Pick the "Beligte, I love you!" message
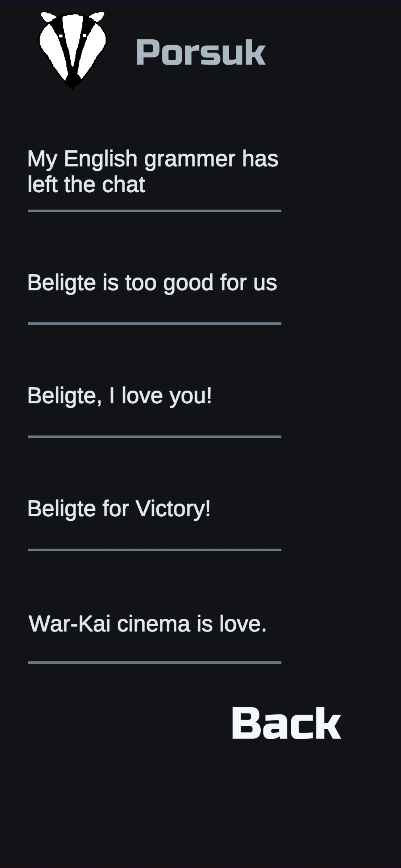The height and width of the screenshot is (868, 401). (x=120, y=396)
